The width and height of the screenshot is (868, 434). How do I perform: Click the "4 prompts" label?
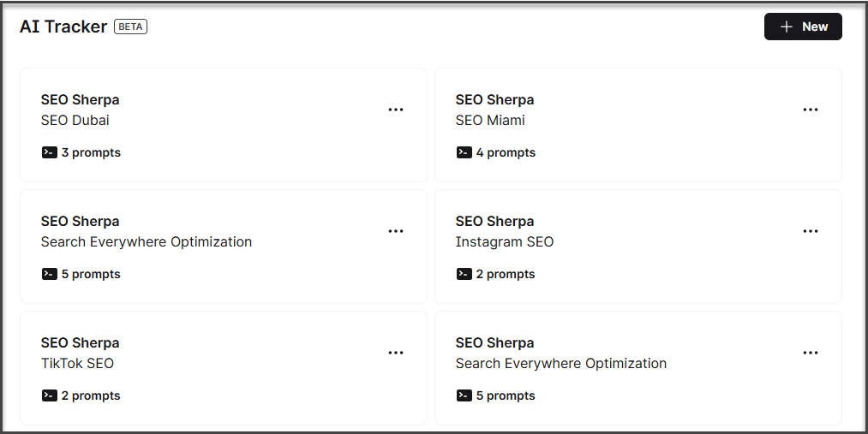[x=506, y=152]
